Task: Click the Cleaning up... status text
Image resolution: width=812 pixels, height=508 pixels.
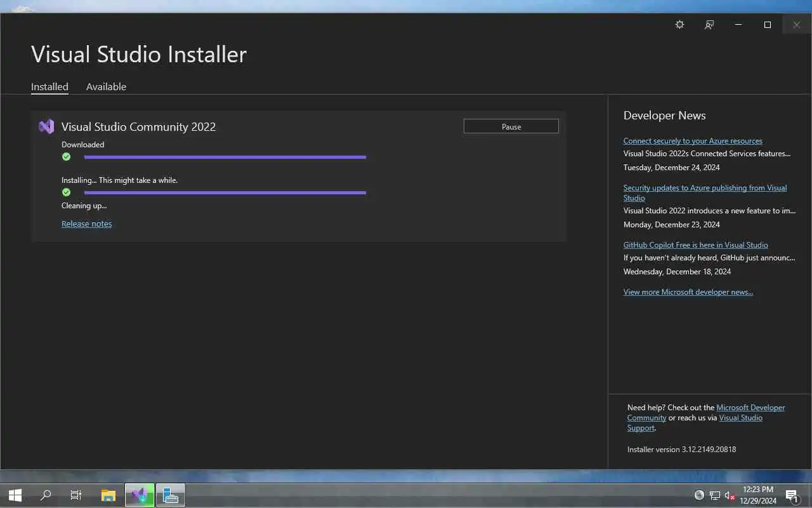Action: tap(84, 206)
